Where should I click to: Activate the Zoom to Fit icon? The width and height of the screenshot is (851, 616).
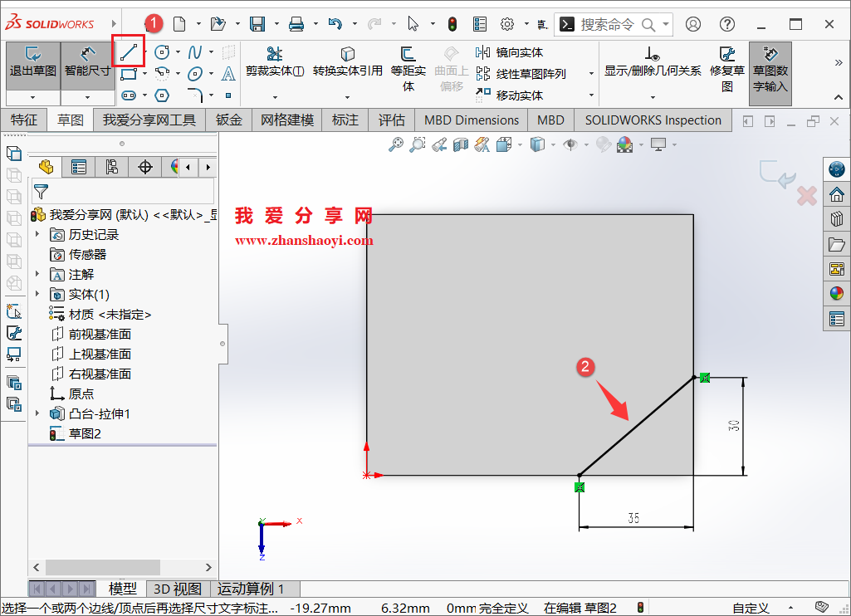[x=396, y=144]
